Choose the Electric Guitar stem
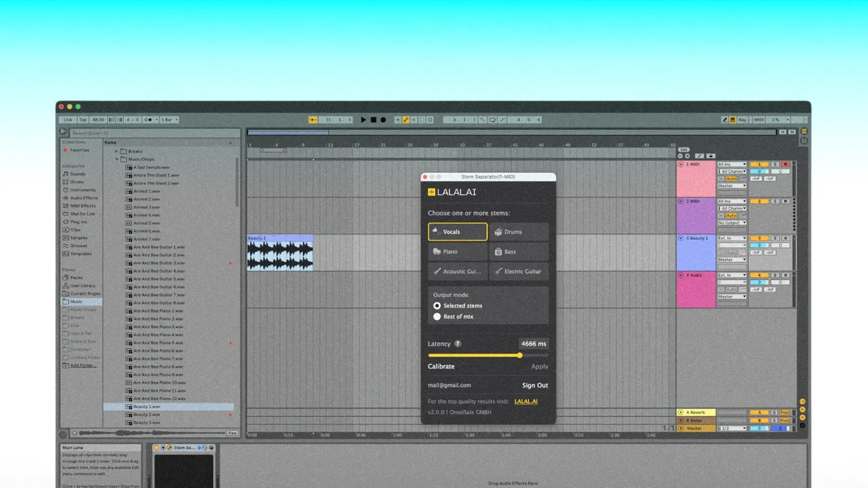This screenshot has width=868, height=488. click(x=519, y=271)
